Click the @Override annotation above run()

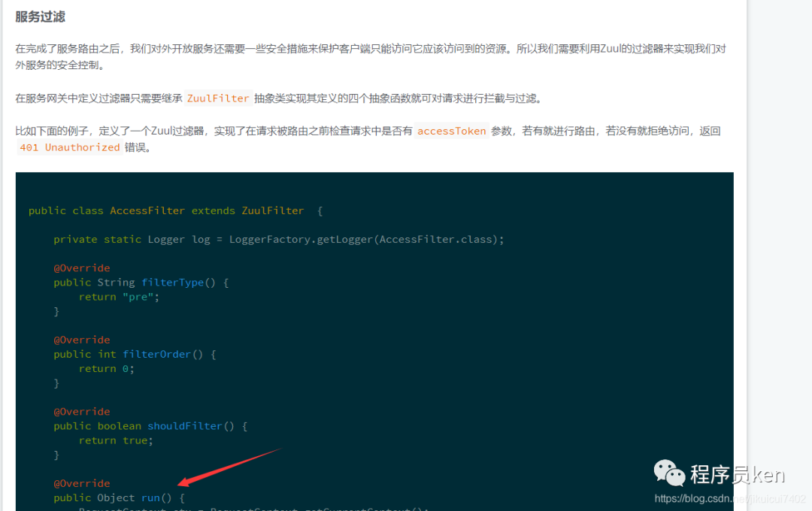click(x=82, y=483)
